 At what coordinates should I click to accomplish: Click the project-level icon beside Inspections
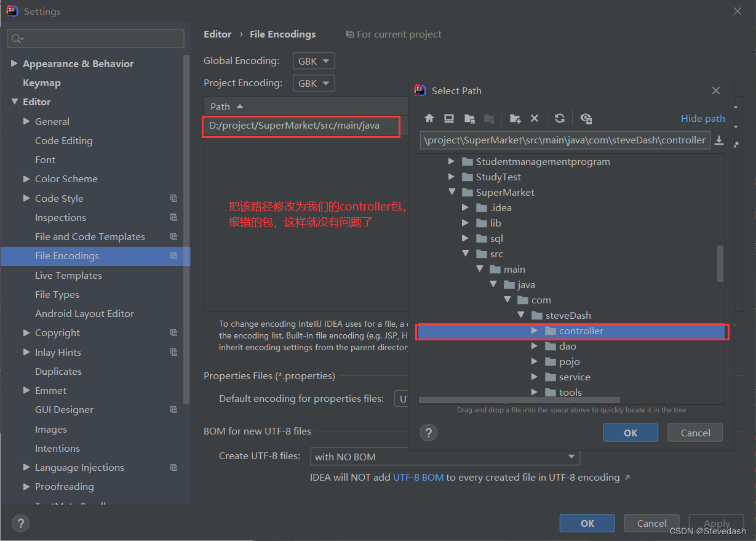tap(174, 217)
